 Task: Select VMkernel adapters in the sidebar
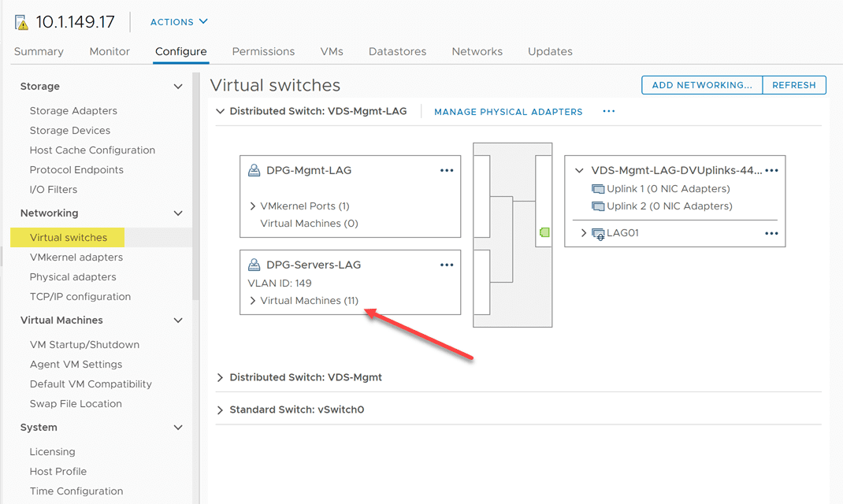[x=76, y=258]
